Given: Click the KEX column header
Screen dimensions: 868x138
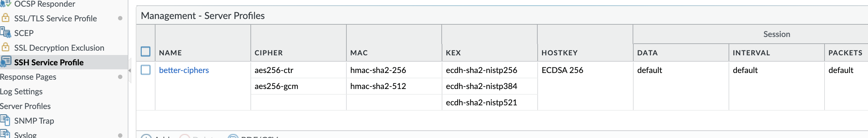Looking at the screenshot, I should click(453, 53).
